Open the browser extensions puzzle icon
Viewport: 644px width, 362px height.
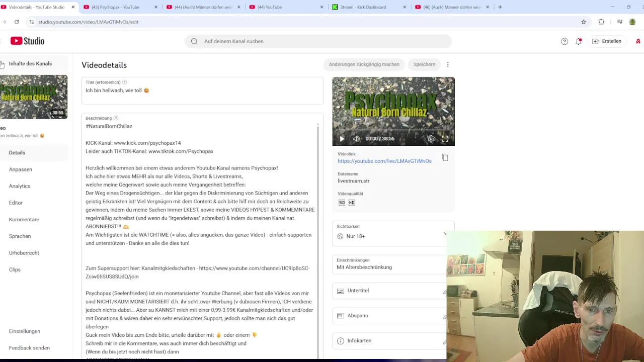click(x=601, y=22)
